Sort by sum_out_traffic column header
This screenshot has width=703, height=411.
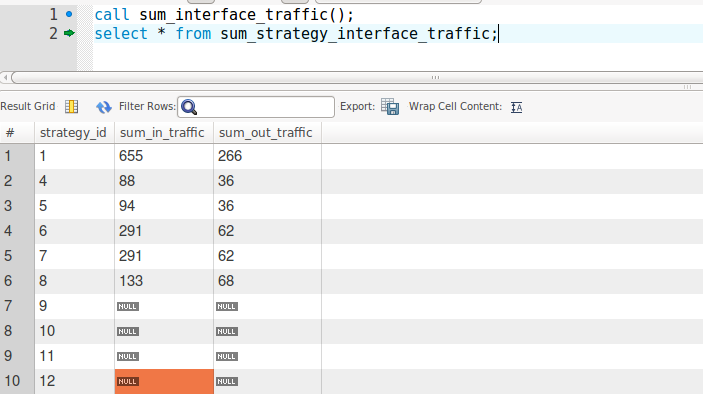click(x=268, y=133)
